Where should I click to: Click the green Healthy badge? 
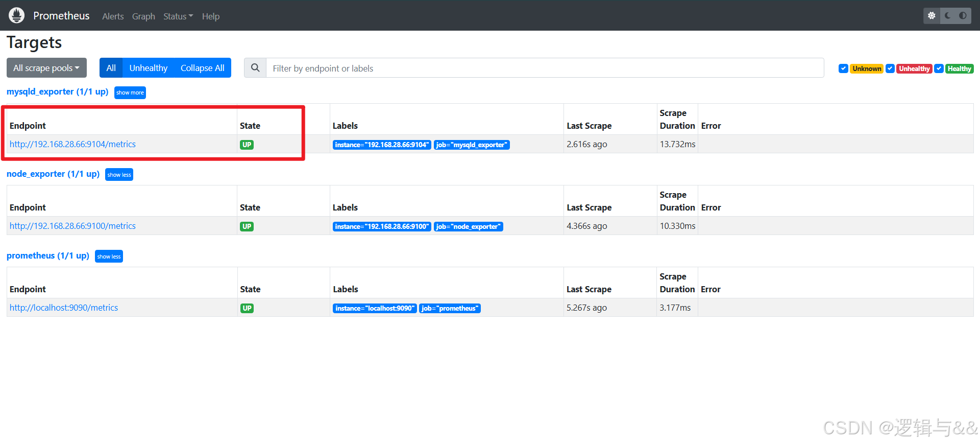click(959, 68)
